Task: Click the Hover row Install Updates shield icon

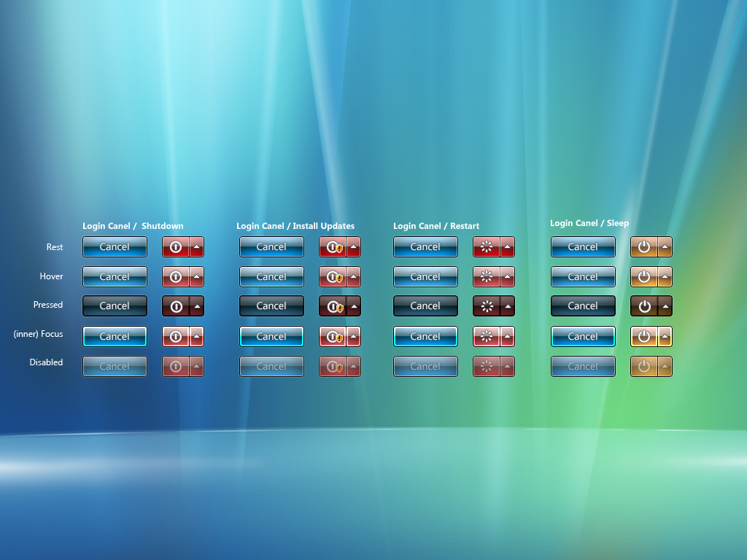Action: (x=333, y=276)
